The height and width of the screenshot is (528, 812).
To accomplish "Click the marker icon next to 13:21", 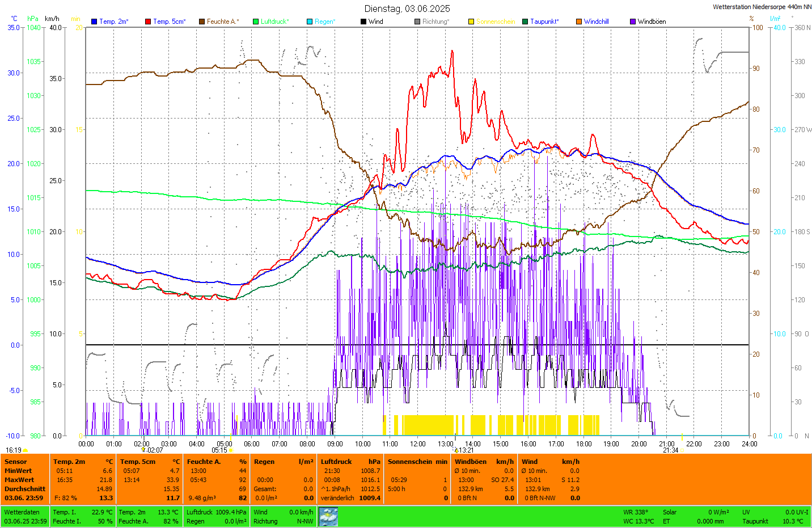I will pos(456,450).
